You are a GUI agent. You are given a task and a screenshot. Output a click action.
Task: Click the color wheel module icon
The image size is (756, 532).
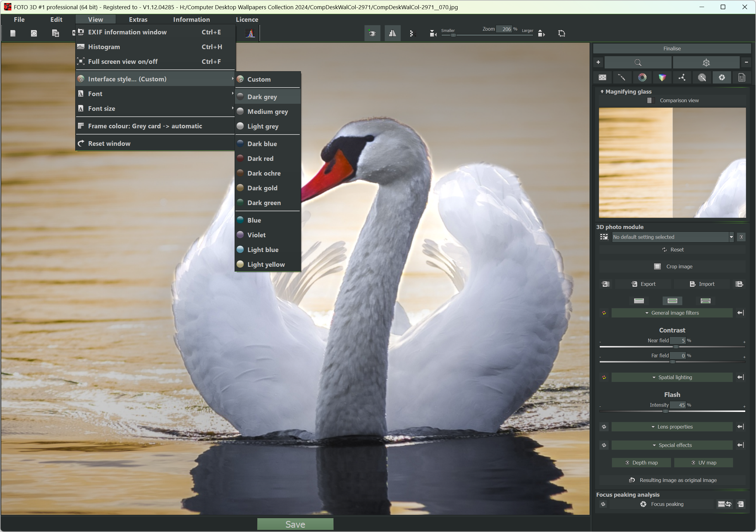click(x=642, y=78)
